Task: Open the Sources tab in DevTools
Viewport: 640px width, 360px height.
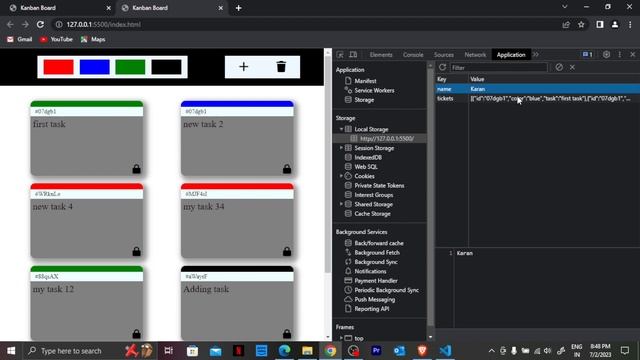Action: click(444, 55)
